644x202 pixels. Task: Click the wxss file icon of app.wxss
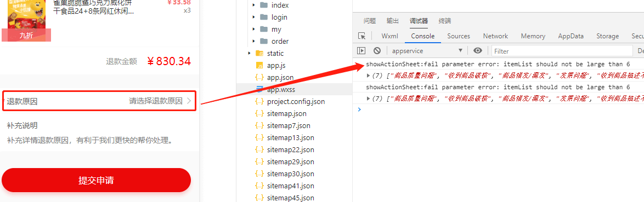[x=259, y=89]
